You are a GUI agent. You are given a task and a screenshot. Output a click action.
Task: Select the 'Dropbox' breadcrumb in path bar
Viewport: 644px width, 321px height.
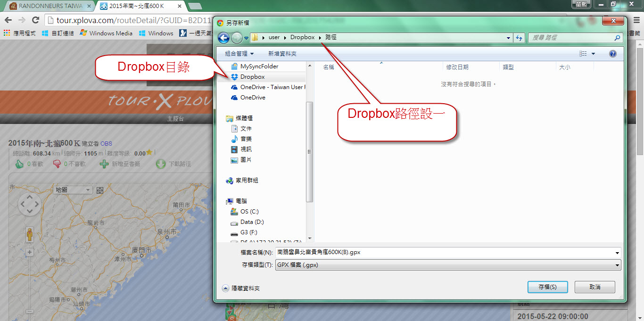click(302, 37)
